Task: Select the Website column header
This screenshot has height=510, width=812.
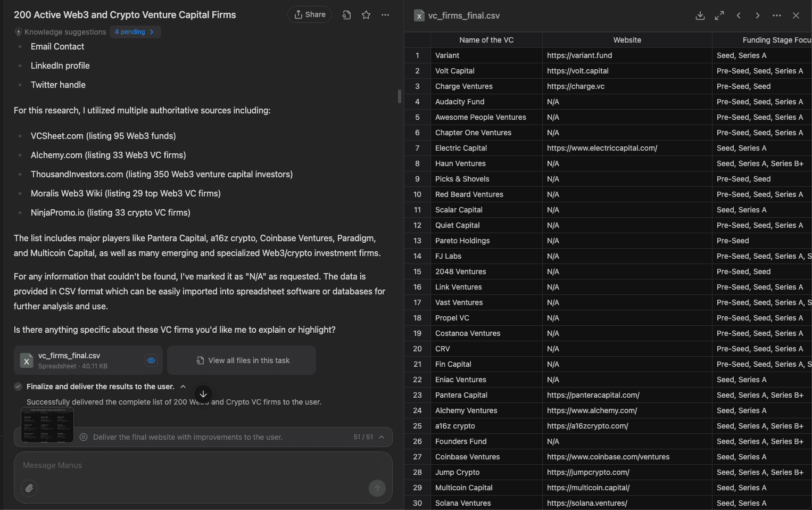Action: (627, 40)
